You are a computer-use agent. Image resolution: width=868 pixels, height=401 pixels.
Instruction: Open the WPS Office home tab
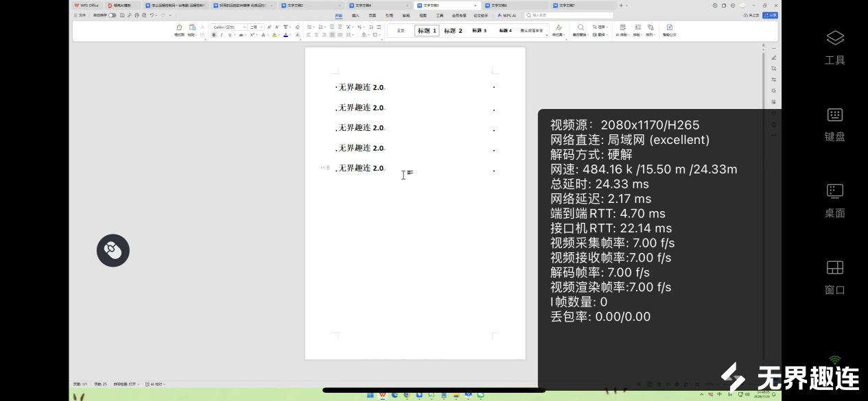tap(87, 5)
